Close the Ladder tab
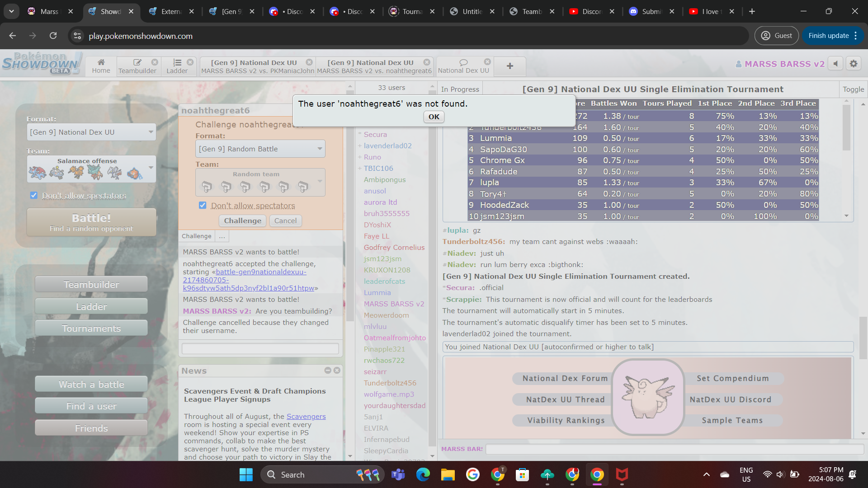Screen dimensions: 868x488 (190, 62)
